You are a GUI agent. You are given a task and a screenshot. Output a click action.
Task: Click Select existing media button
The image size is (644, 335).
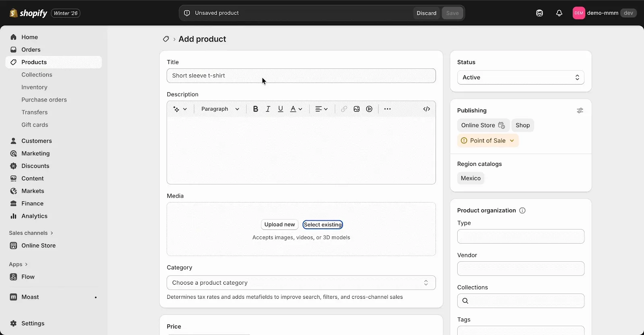coord(323,225)
